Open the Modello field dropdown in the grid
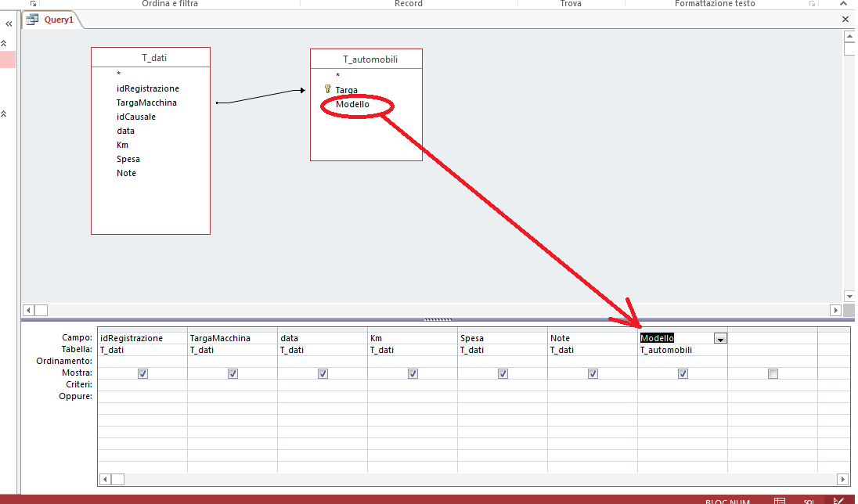This screenshot has width=858, height=504. pyautogui.click(x=721, y=339)
